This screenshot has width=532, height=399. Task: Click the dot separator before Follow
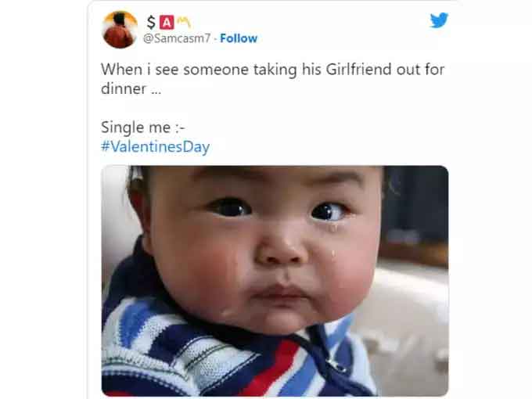(215, 38)
